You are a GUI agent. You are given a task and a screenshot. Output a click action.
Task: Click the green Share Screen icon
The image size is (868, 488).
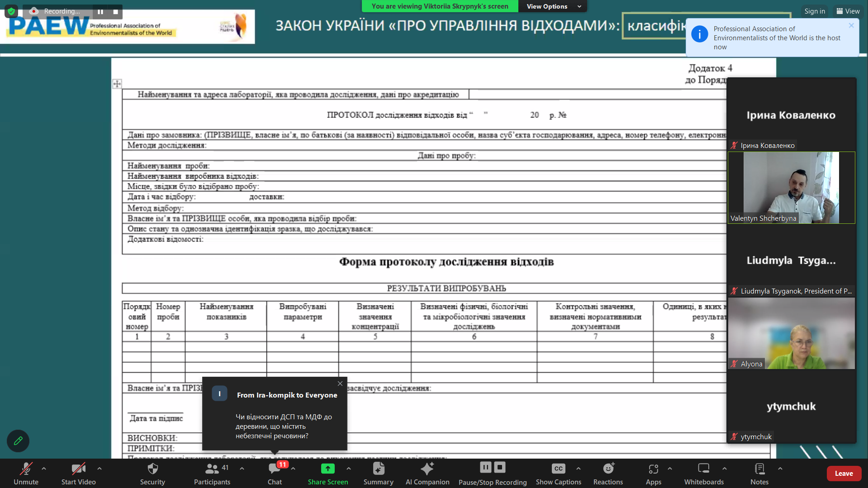(x=327, y=469)
